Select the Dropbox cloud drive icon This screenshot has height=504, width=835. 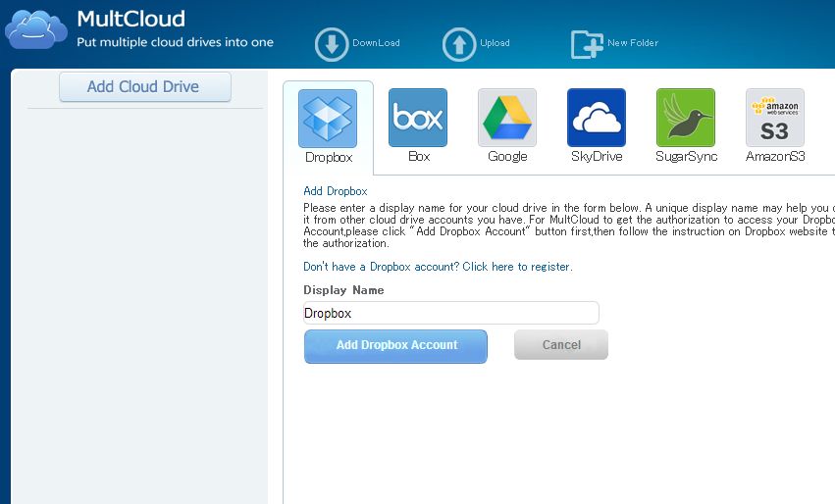coord(328,118)
